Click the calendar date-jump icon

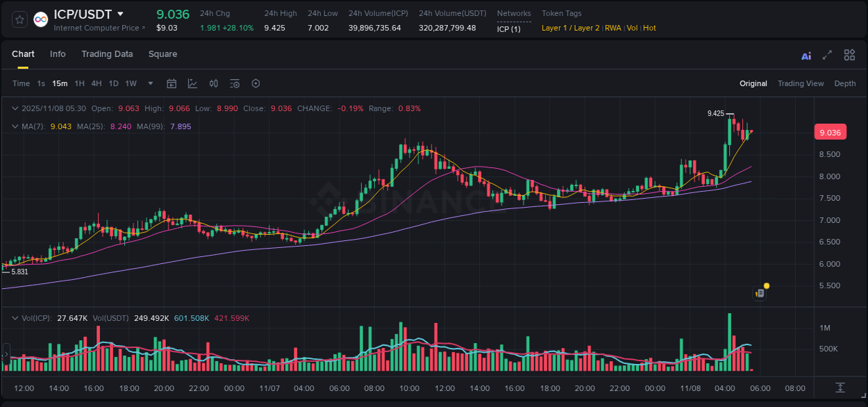coord(172,83)
